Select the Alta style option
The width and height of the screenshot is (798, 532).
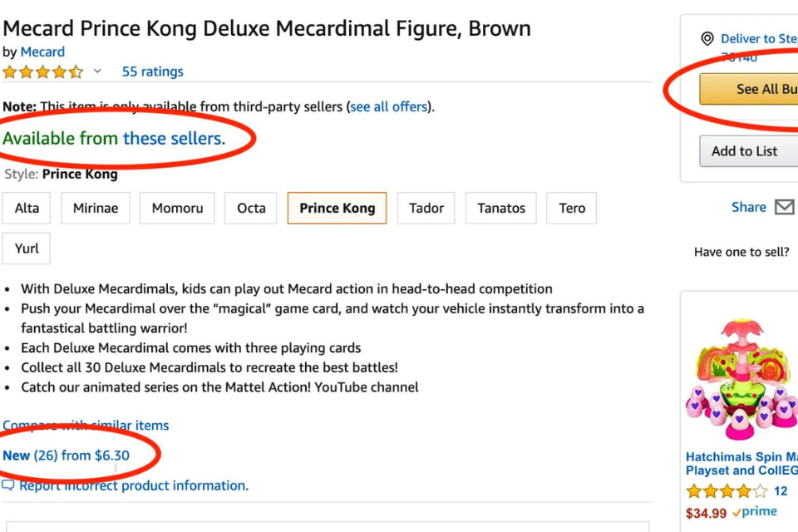(27, 208)
